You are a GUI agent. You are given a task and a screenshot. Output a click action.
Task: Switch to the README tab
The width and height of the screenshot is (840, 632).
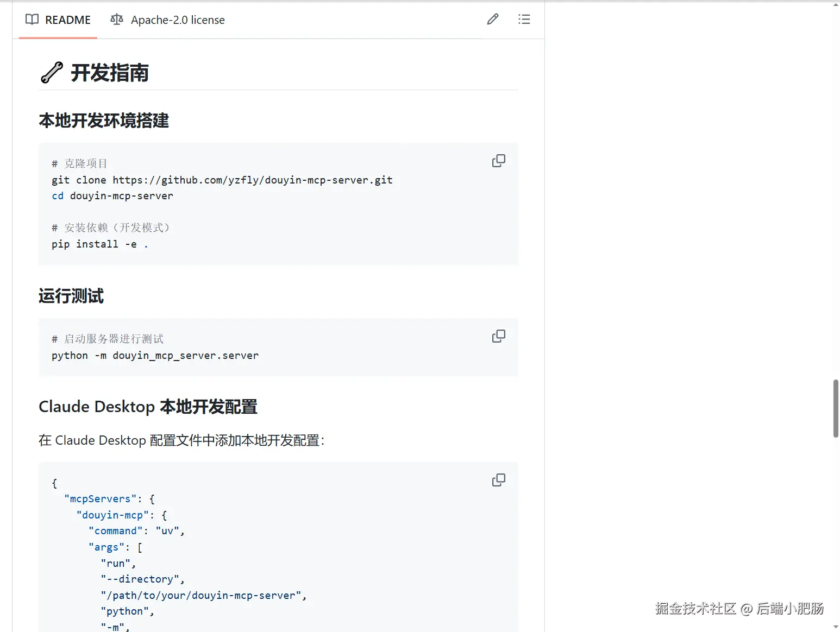[x=58, y=20]
